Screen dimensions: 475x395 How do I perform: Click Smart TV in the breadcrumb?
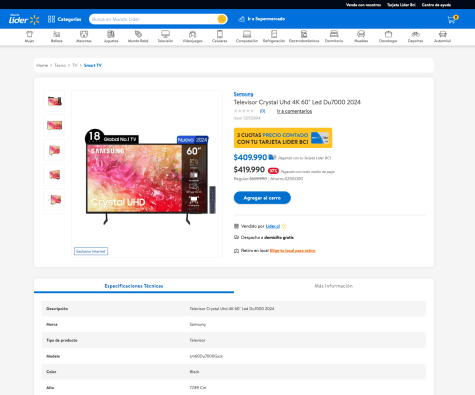(93, 65)
